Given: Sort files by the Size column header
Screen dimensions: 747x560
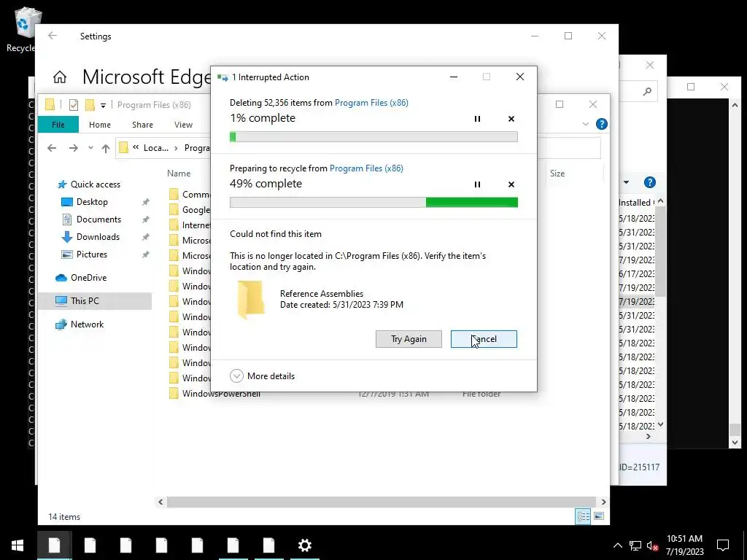Looking at the screenshot, I should pos(557,174).
